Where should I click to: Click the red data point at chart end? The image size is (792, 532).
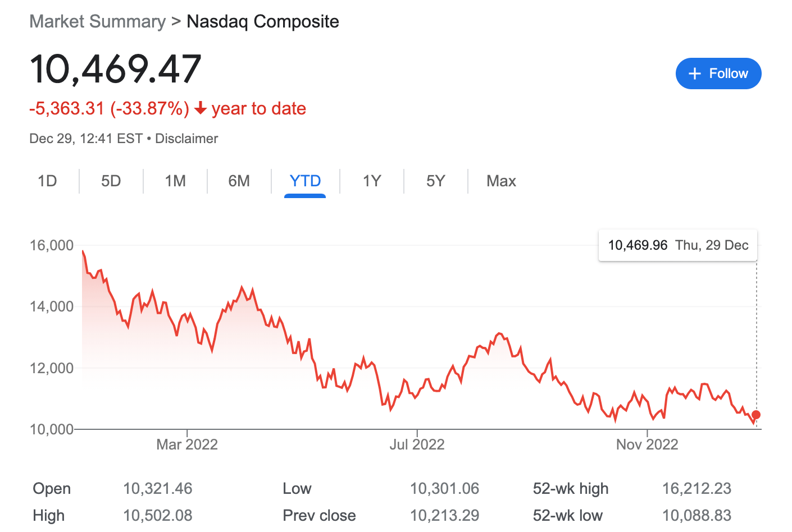[756, 415]
